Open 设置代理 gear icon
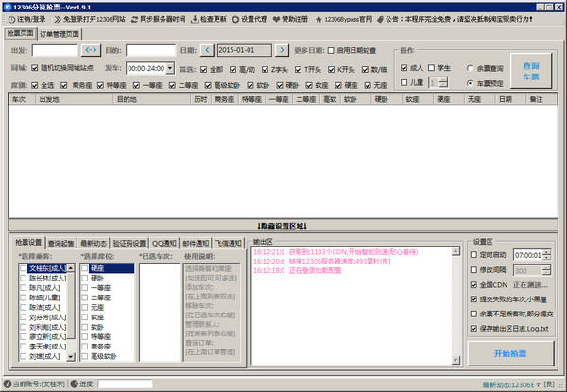 (235, 20)
